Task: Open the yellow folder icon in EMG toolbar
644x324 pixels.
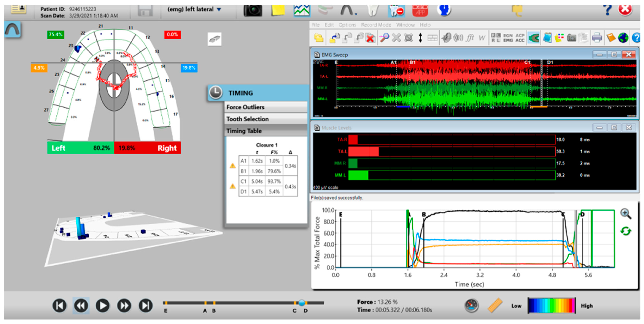Action: pyautogui.click(x=318, y=38)
